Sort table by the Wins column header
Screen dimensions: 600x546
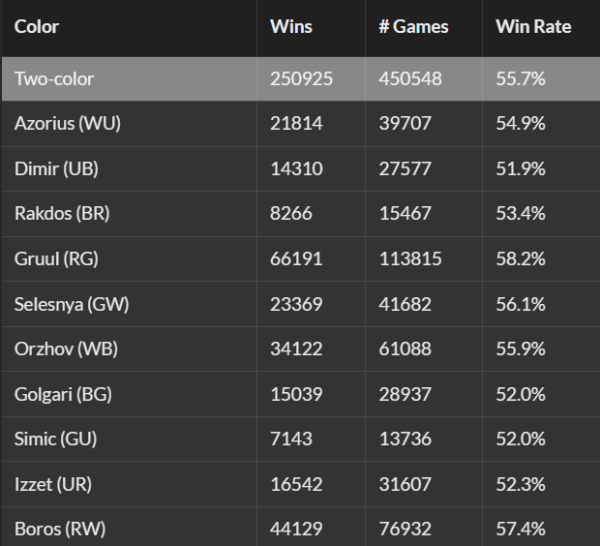[x=291, y=27]
